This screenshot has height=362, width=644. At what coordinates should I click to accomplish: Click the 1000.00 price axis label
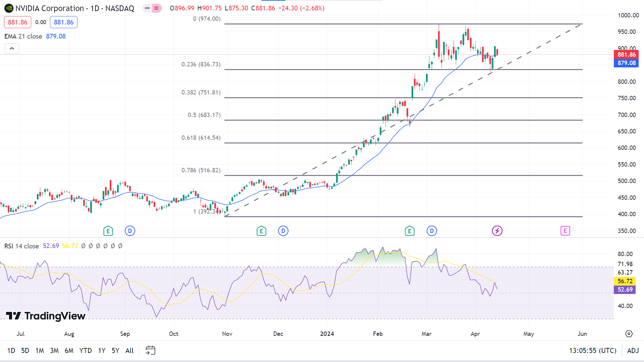[628, 15]
